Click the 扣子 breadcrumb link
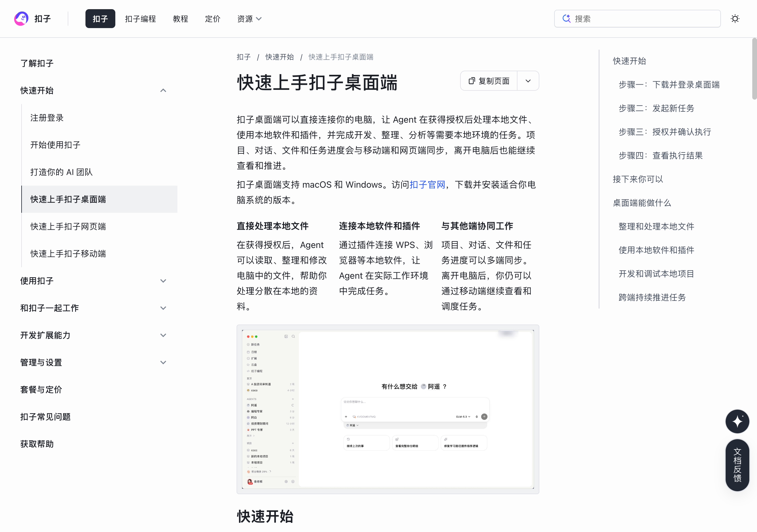 [244, 57]
